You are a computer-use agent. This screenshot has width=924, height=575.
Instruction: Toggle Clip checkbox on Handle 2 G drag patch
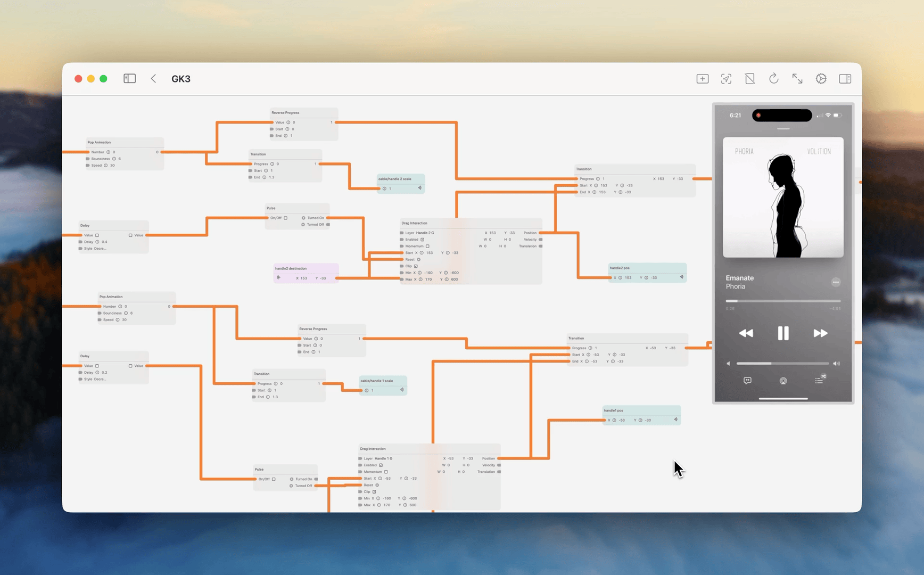click(x=416, y=266)
